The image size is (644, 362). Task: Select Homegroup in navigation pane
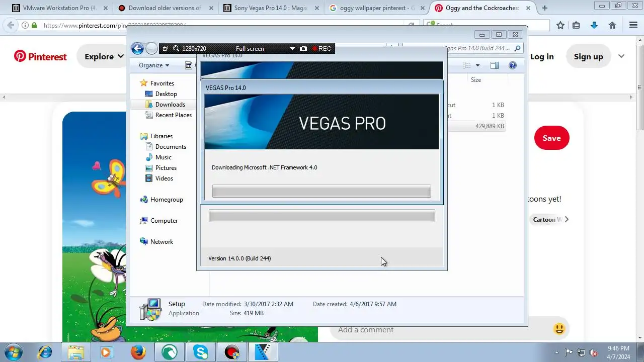pyautogui.click(x=167, y=200)
